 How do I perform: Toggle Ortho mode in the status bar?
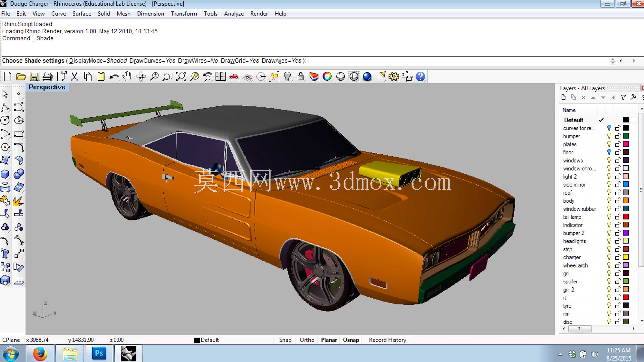pos(307,340)
